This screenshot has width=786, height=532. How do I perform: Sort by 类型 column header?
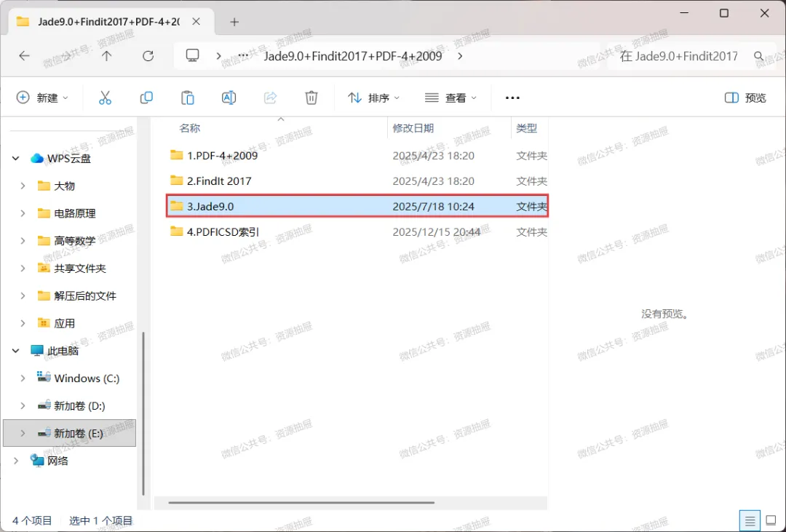coord(526,128)
